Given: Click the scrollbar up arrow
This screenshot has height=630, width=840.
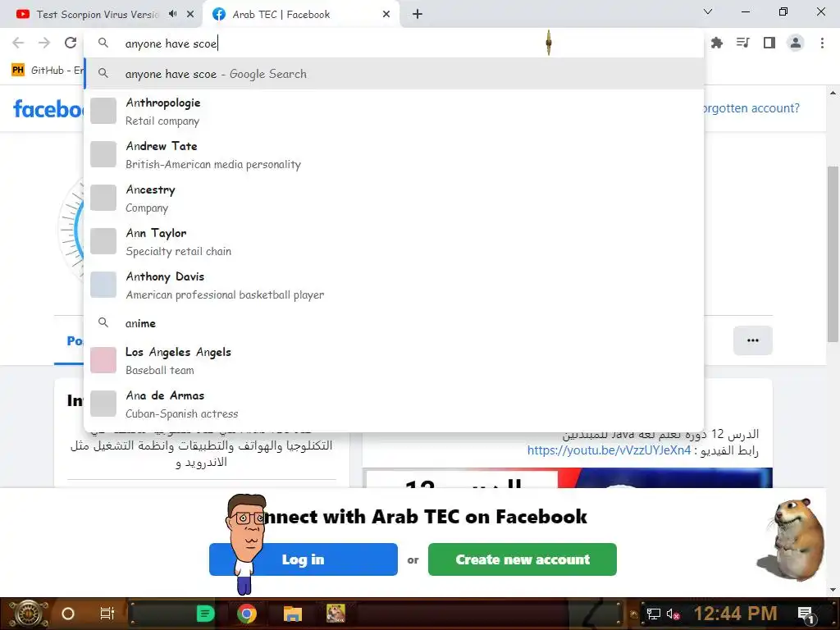Looking at the screenshot, I should click(833, 93).
